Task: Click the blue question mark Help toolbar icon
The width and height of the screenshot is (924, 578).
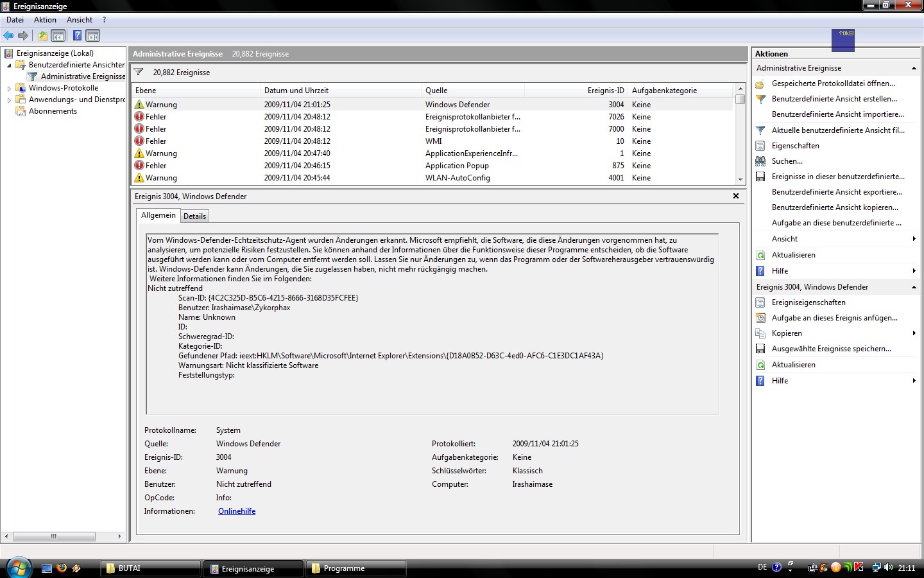Action: 77,36
